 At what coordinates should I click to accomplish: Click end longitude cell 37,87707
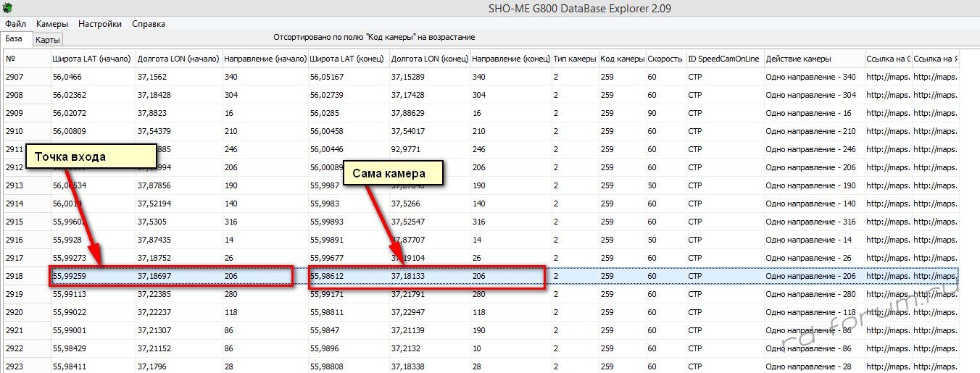click(430, 240)
